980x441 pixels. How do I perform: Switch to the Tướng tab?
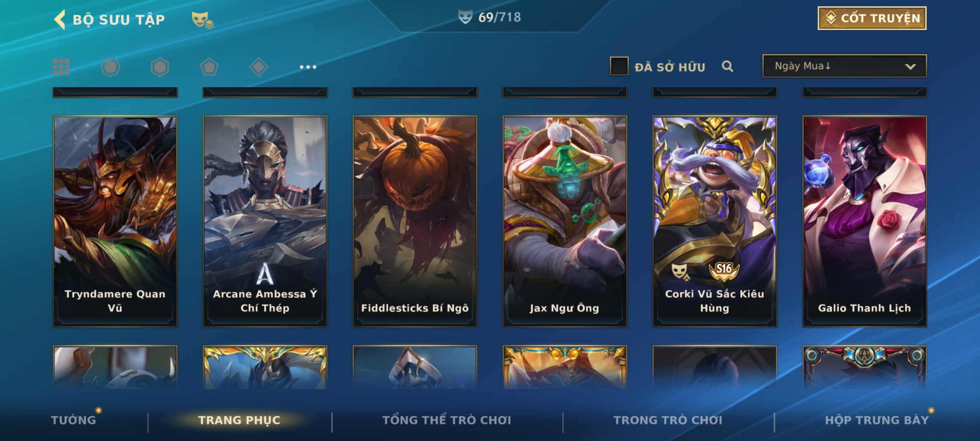click(73, 420)
